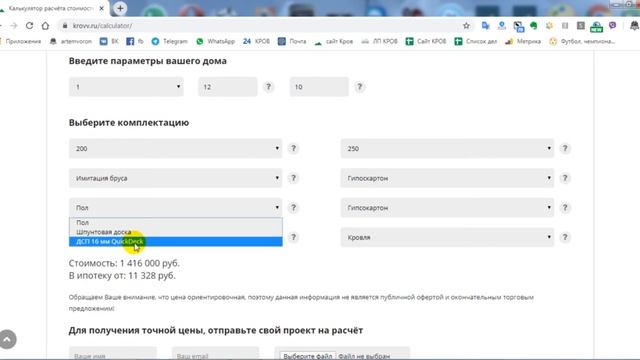Show help next to the Пол dropdown
Screen dimensions: 640x360
coord(293,208)
